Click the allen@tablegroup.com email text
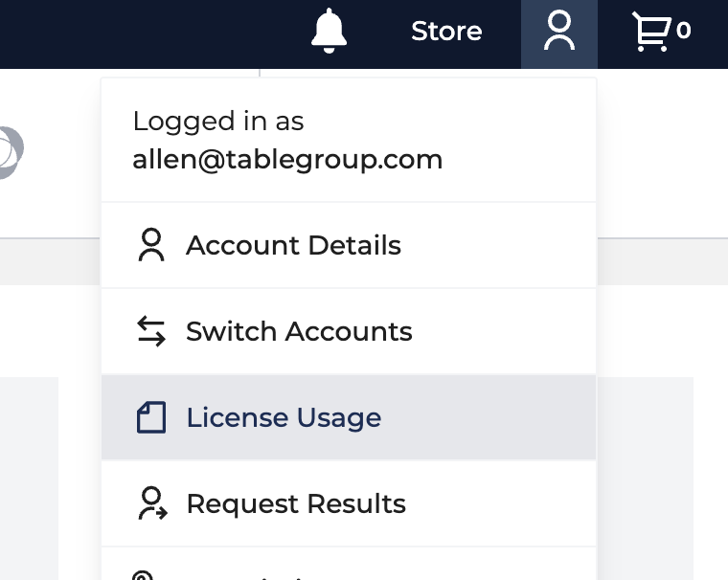Viewport: 728px width, 580px height. (287, 160)
